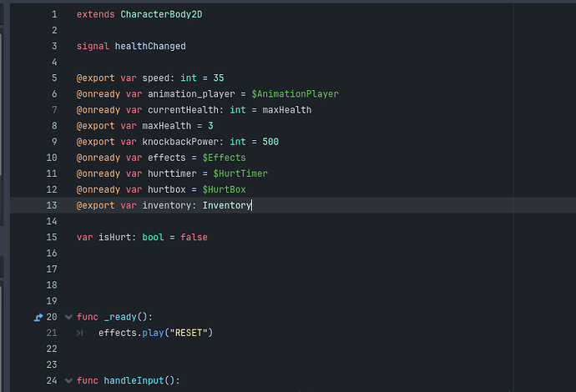This screenshot has width=576, height=392.
Task: Click the Inventory type on line 13
Action: 226,205
